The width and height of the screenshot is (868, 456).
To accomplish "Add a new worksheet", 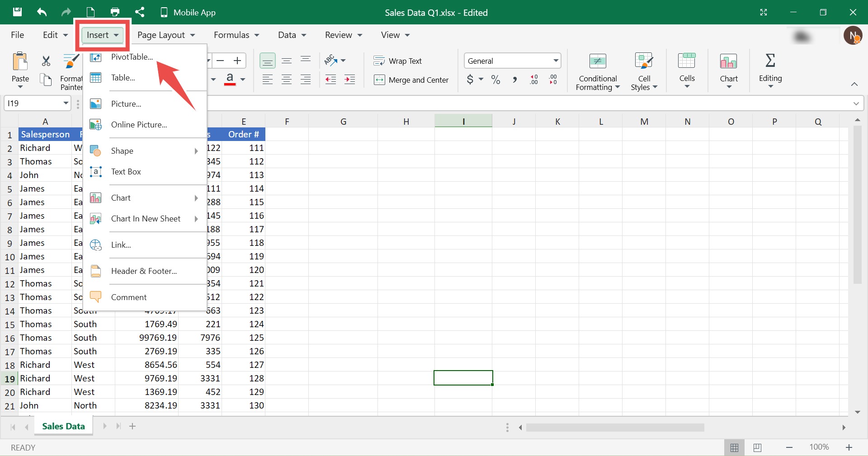I will tap(132, 426).
